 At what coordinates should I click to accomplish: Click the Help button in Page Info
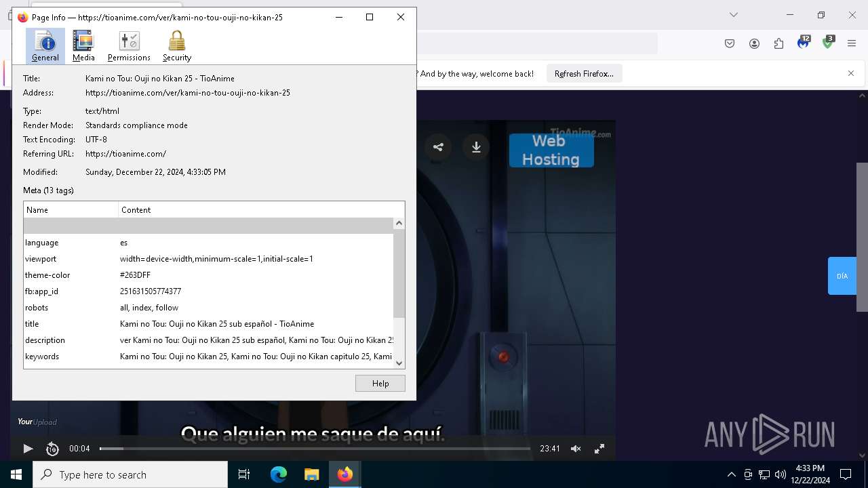pyautogui.click(x=380, y=384)
